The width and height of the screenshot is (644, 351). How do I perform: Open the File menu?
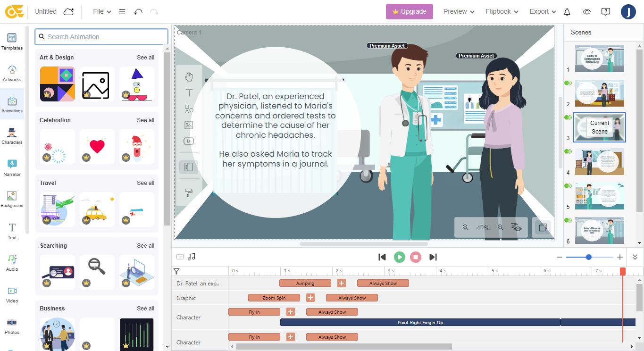(x=102, y=12)
